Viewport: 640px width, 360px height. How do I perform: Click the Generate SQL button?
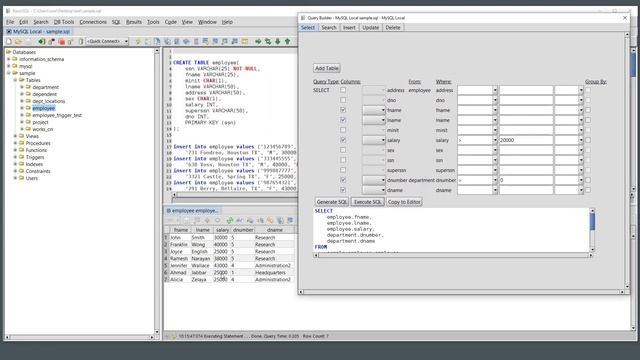click(x=332, y=202)
